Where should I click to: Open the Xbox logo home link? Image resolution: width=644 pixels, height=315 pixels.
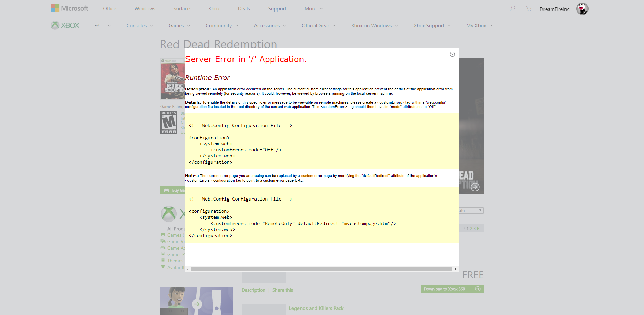[x=65, y=25]
